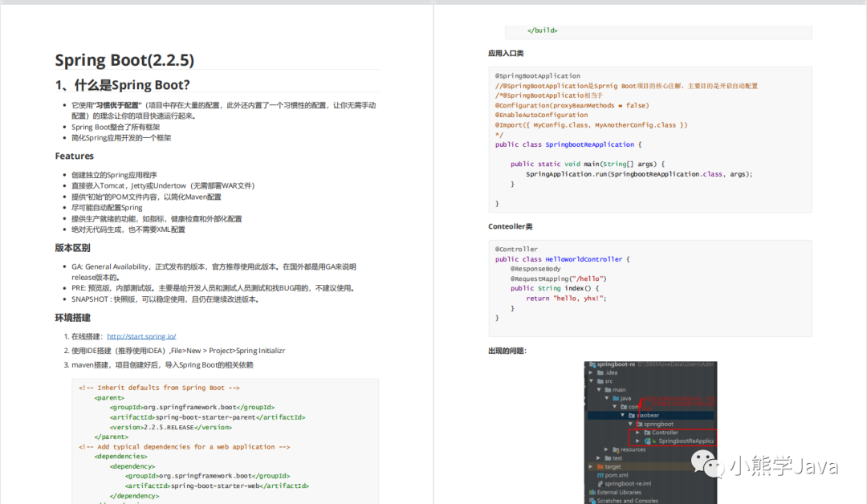The image size is (867, 504).
Task: Select the External Libraries row label
Action: pyautogui.click(x=619, y=493)
